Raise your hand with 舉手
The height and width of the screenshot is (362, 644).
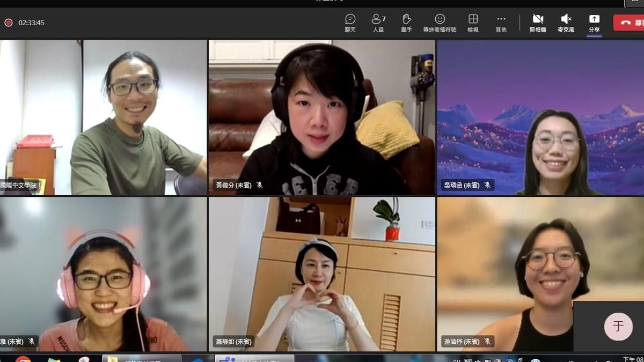click(x=406, y=23)
